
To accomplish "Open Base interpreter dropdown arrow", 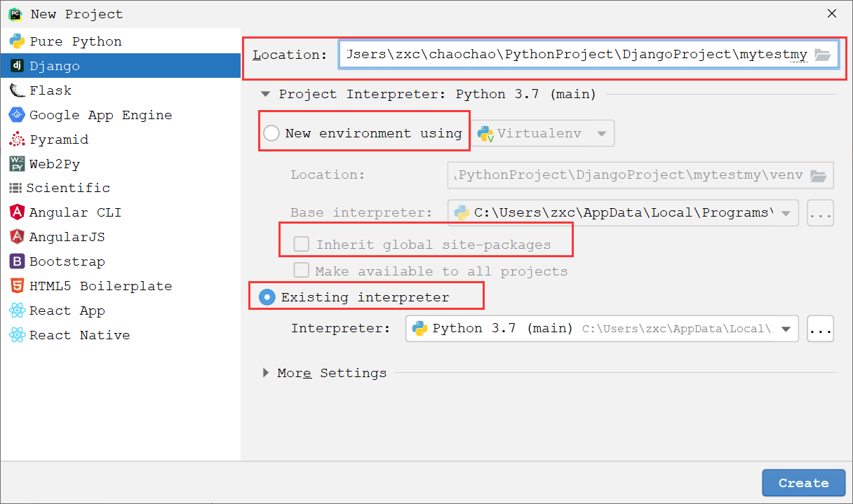I will coord(786,212).
